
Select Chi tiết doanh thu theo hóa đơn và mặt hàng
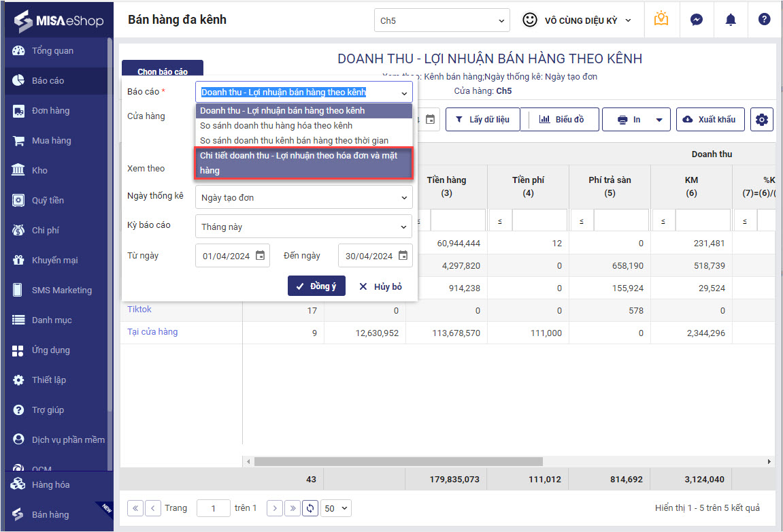click(x=303, y=163)
